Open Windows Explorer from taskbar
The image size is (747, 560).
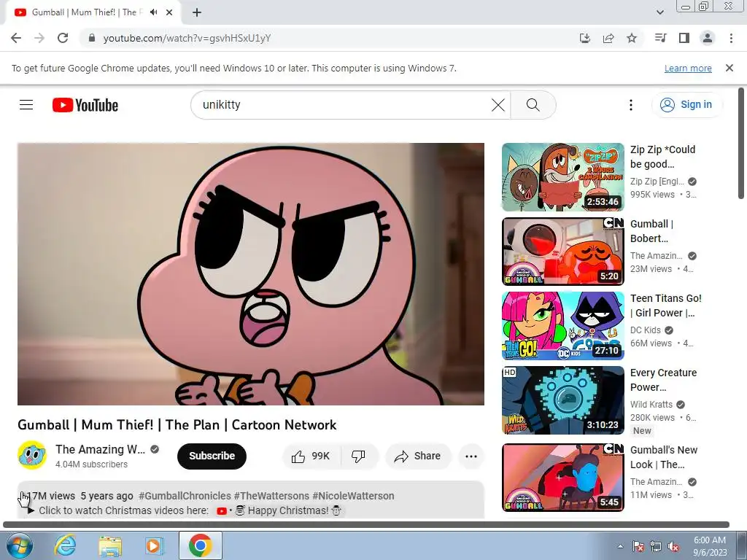[x=110, y=545]
